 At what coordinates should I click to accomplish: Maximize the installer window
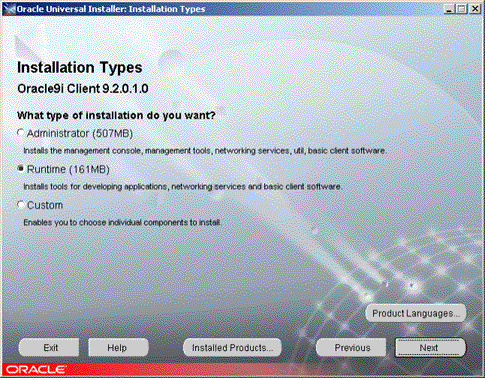pyautogui.click(x=462, y=9)
